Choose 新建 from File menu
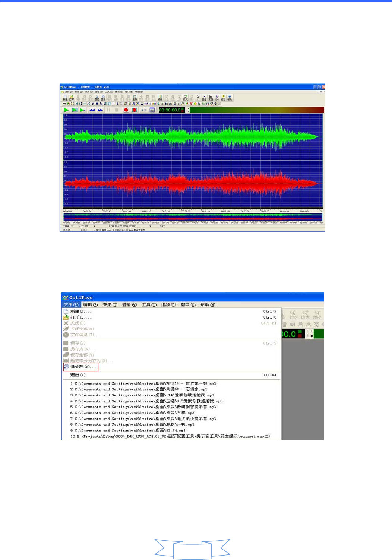The width and height of the screenshot is (392, 560). coord(171,311)
